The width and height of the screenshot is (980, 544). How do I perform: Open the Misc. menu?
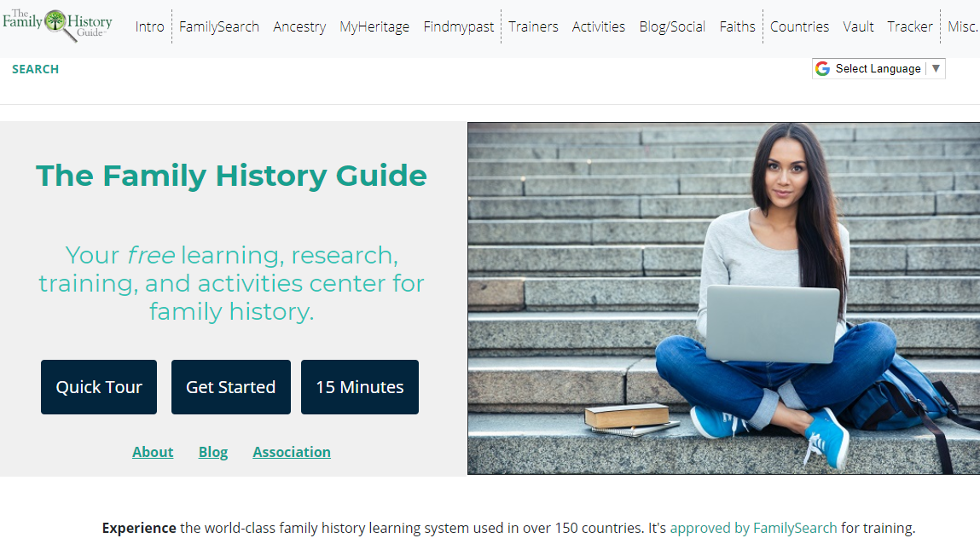tap(963, 26)
